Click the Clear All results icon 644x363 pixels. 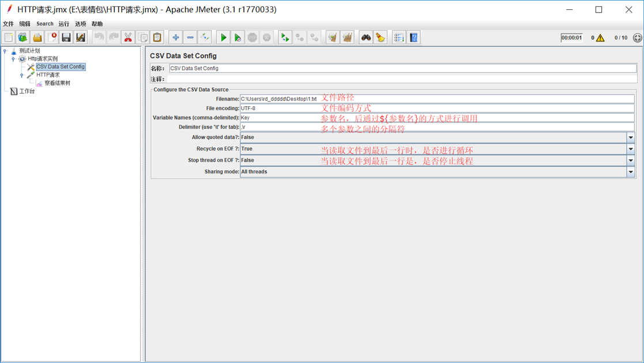347,38
